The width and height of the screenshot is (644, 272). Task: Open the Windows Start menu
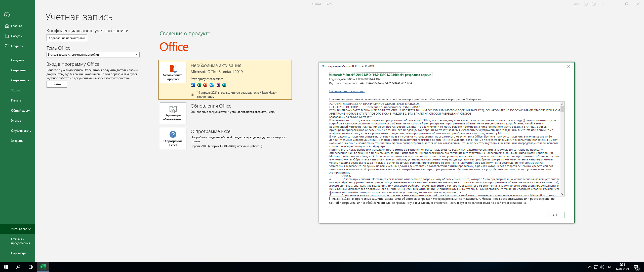(x=6, y=267)
